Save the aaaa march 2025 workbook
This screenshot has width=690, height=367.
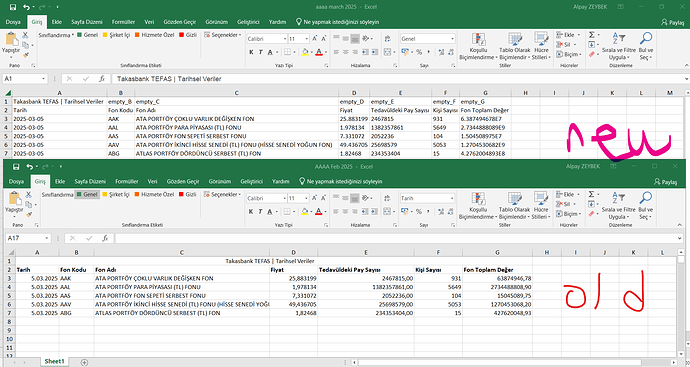point(13,7)
